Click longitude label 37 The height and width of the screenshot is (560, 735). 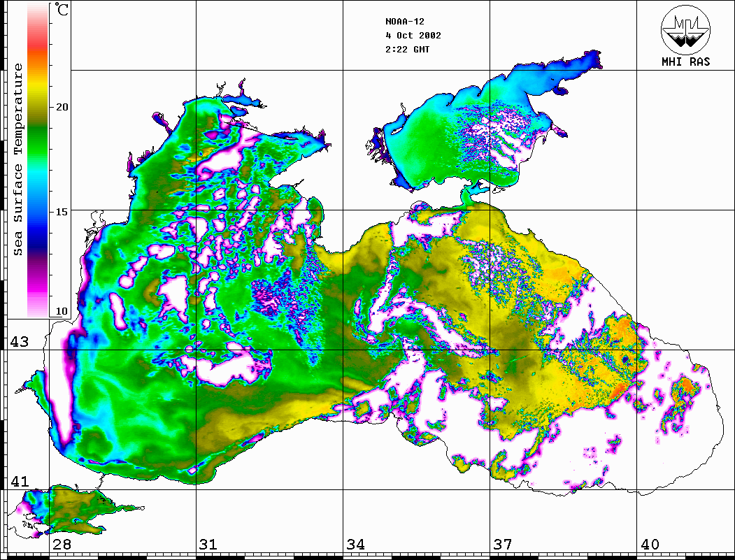(x=503, y=545)
